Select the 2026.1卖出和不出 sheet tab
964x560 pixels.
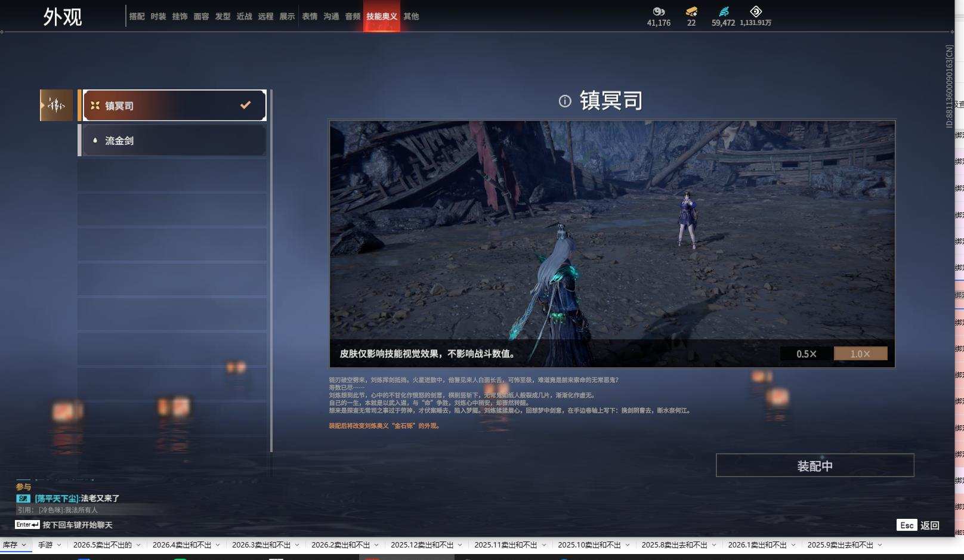[757, 545]
